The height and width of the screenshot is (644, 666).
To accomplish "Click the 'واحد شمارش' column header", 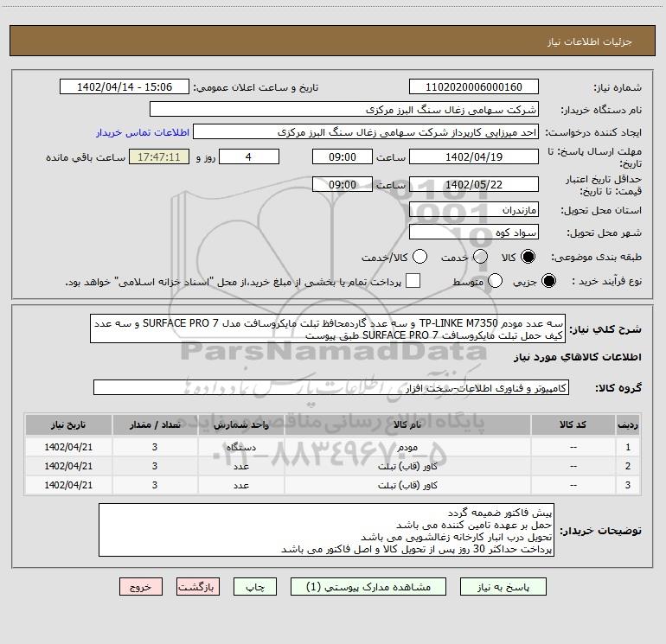I will tap(240, 424).
